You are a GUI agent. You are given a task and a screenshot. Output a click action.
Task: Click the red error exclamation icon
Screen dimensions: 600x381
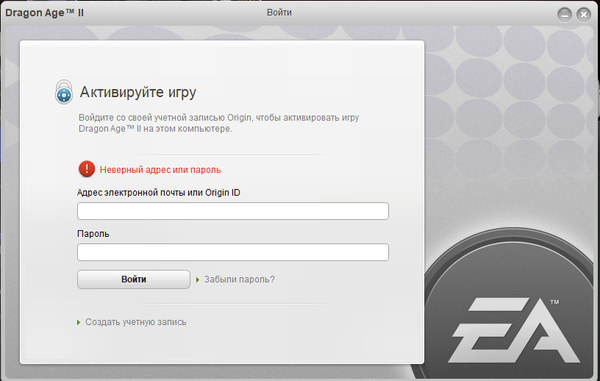coord(87,169)
